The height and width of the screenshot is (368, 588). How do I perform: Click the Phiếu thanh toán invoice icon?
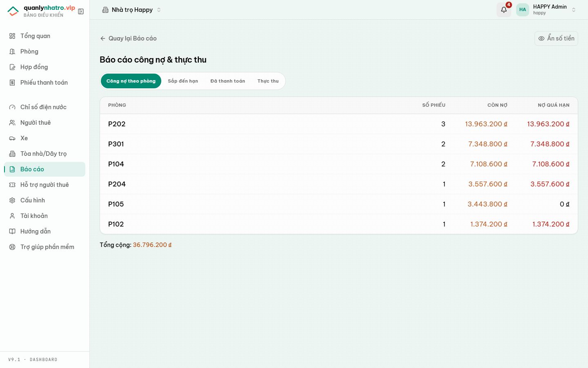[x=12, y=83]
